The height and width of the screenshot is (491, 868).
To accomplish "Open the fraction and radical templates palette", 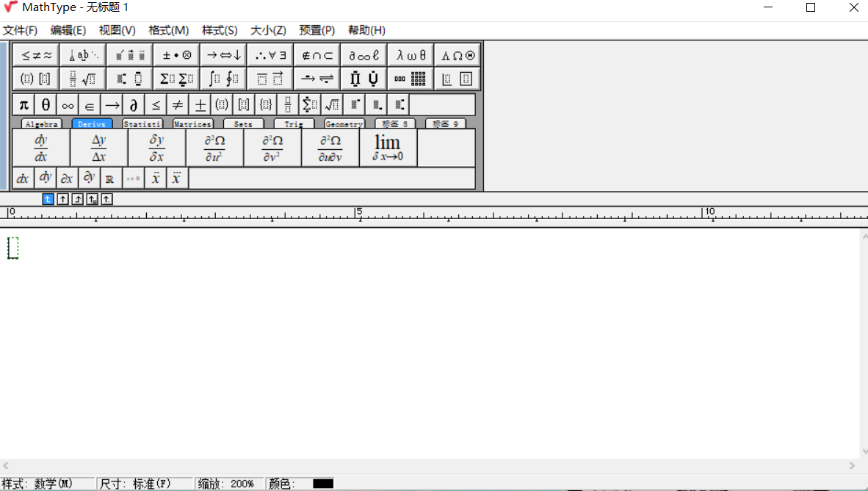I will click(83, 79).
